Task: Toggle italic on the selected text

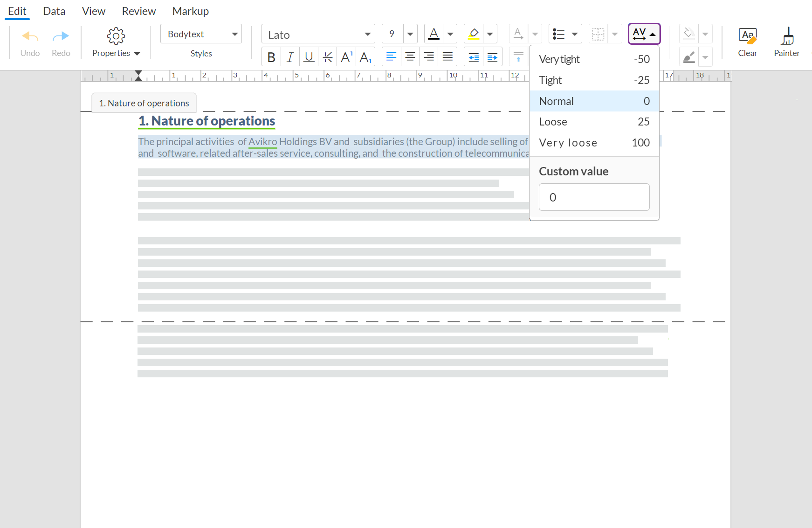Action: click(x=290, y=56)
